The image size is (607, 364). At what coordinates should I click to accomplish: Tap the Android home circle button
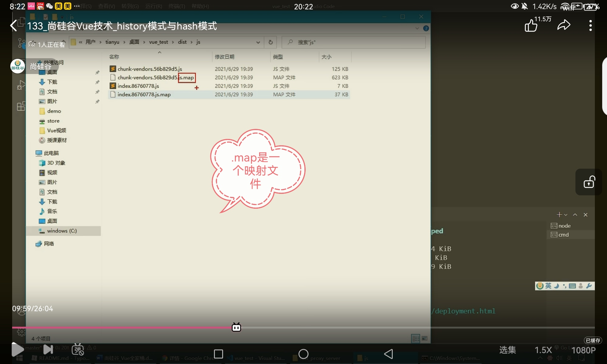(303, 354)
